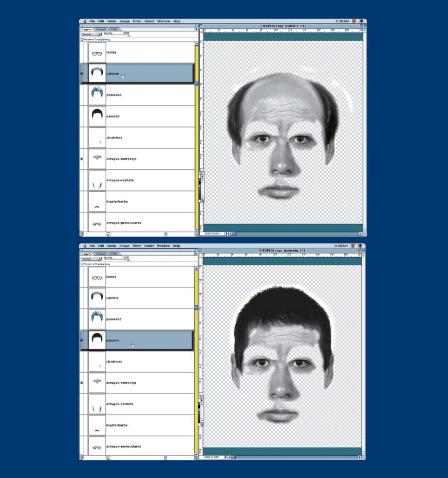Click the Opacity slider in the top Layers palette
The width and height of the screenshot is (448, 478).
click(127, 35)
